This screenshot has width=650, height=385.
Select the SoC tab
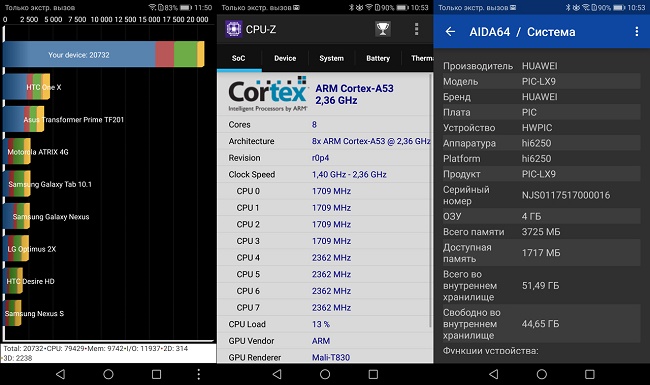coord(238,58)
